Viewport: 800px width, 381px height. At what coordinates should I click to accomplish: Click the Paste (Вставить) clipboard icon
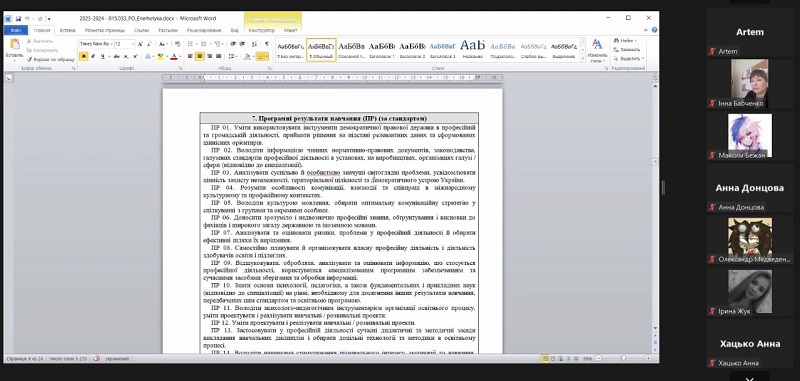pos(15,44)
